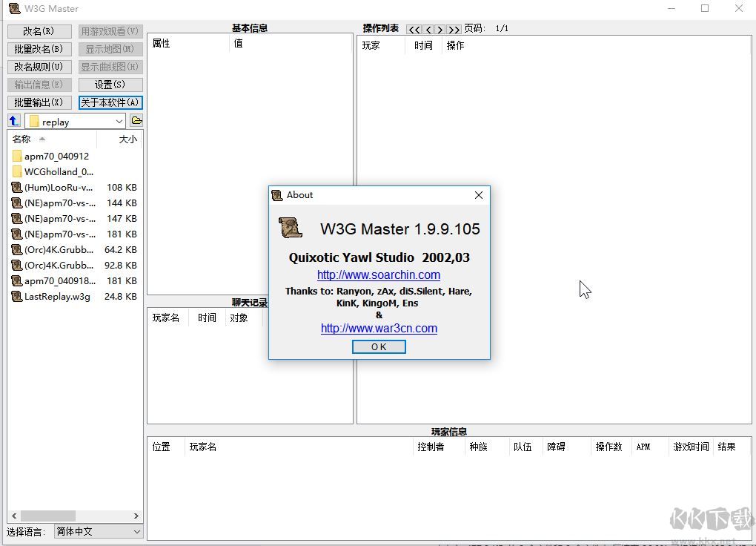This screenshot has width=756, height=546.
Task: Click the 种族 column header
Action: point(486,447)
